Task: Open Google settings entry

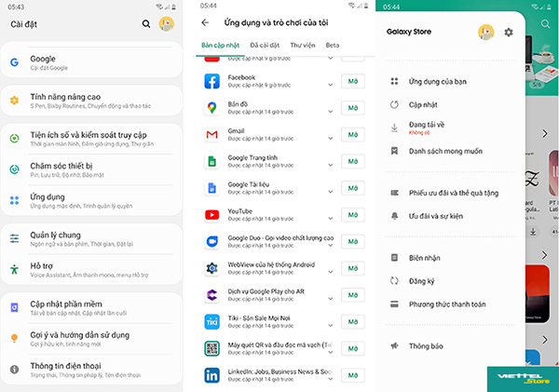Action: [84, 62]
